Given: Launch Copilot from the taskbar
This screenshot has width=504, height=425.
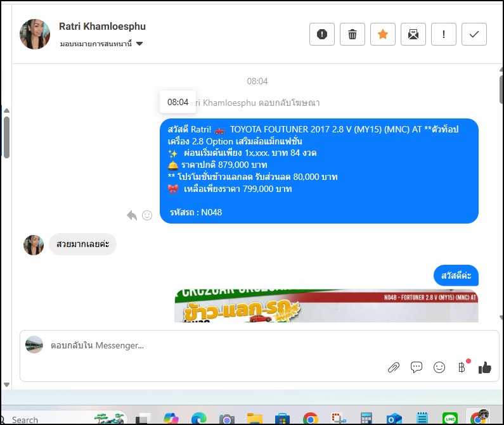Looking at the screenshot, I should pos(171,419).
